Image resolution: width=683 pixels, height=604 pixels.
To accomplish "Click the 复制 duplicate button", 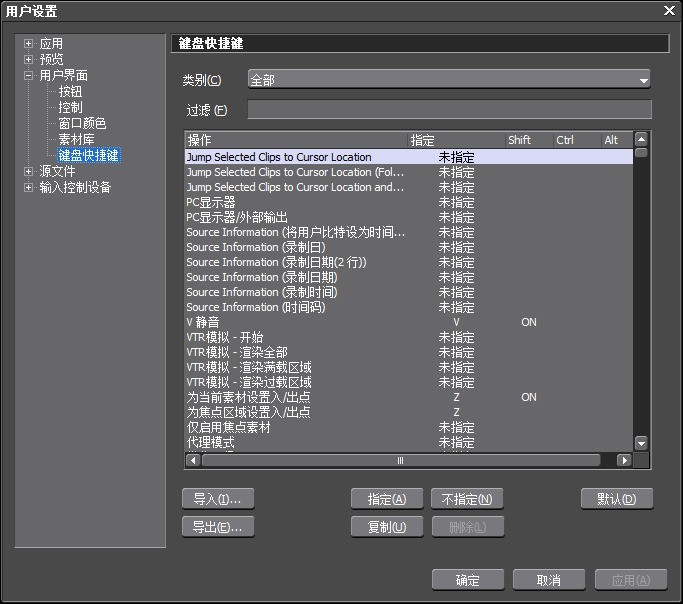I will [387, 527].
